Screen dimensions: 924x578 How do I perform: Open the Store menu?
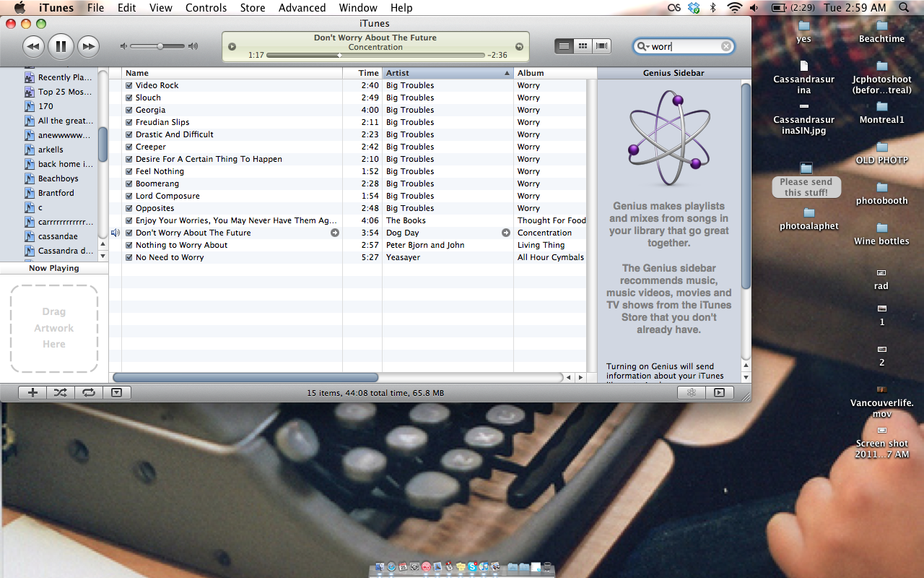tap(253, 8)
